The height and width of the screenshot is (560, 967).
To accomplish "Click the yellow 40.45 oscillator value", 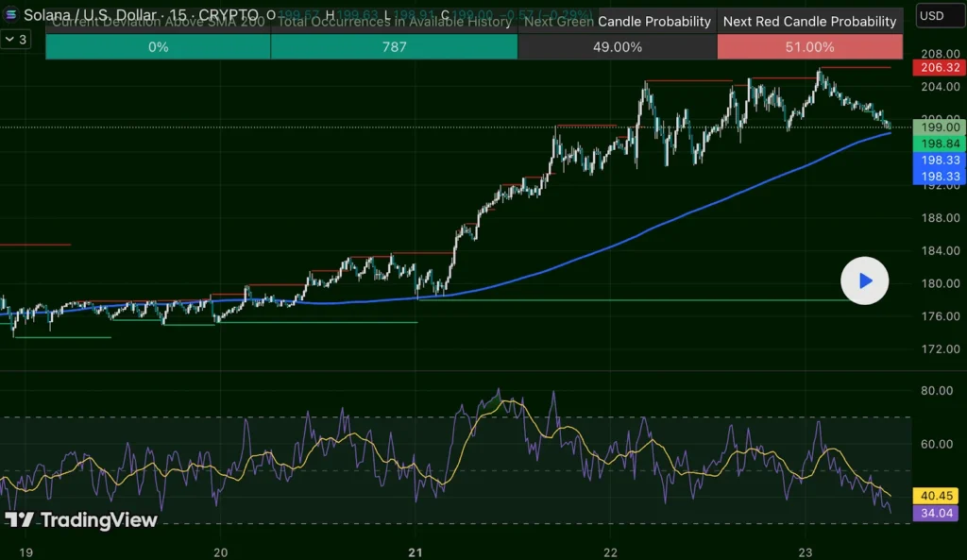I will click(936, 495).
